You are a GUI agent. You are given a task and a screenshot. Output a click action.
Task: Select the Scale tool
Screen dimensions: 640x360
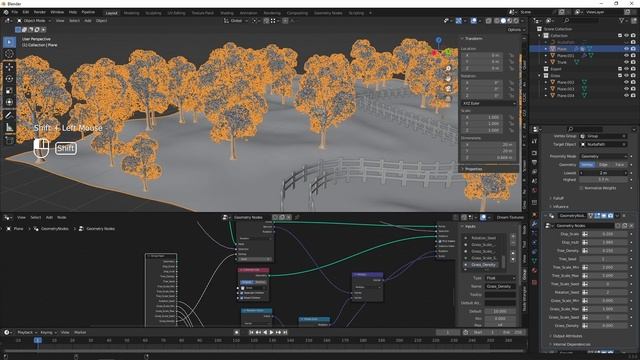pyautogui.click(x=9, y=91)
